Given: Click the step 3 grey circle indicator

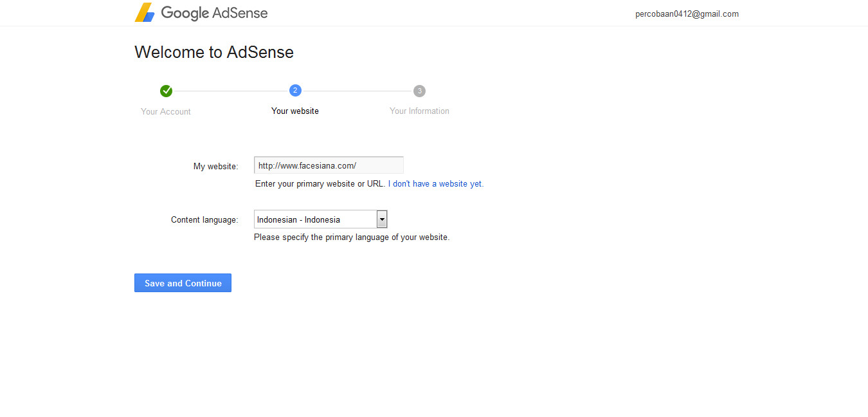Looking at the screenshot, I should point(419,91).
